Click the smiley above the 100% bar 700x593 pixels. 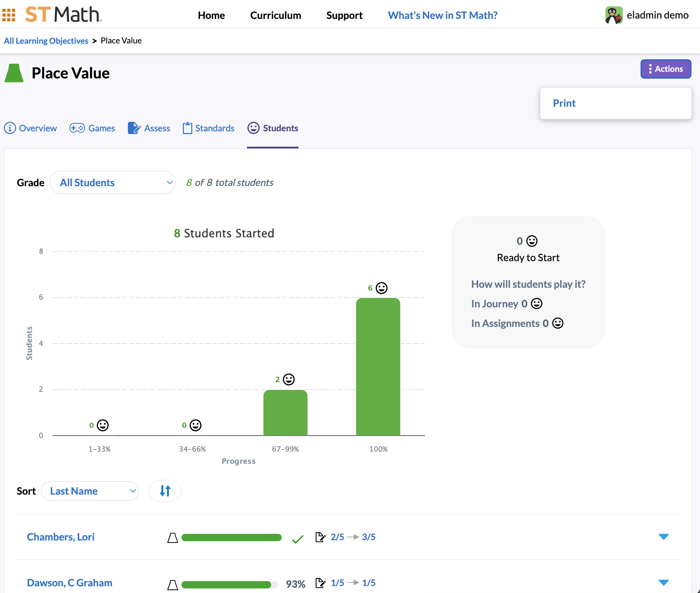click(382, 288)
